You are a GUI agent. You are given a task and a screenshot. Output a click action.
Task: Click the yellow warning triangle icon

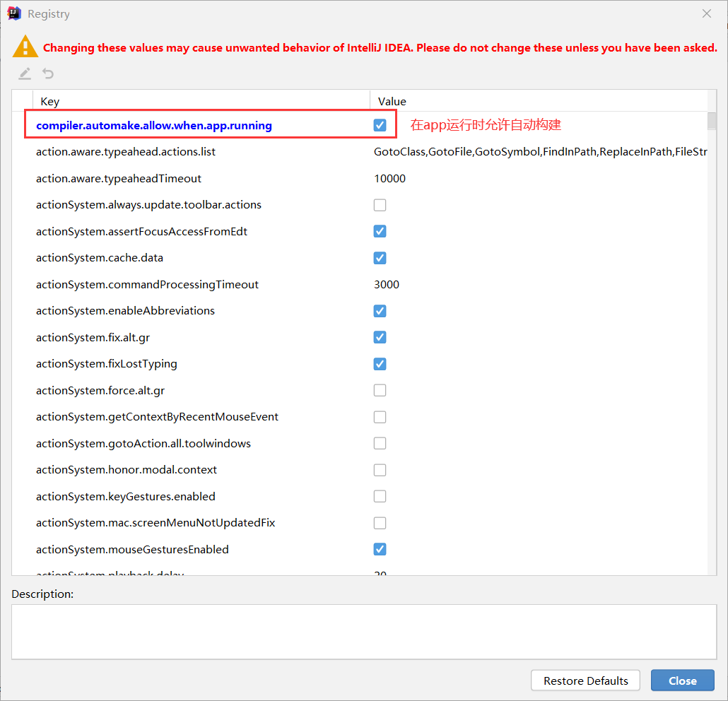point(25,47)
